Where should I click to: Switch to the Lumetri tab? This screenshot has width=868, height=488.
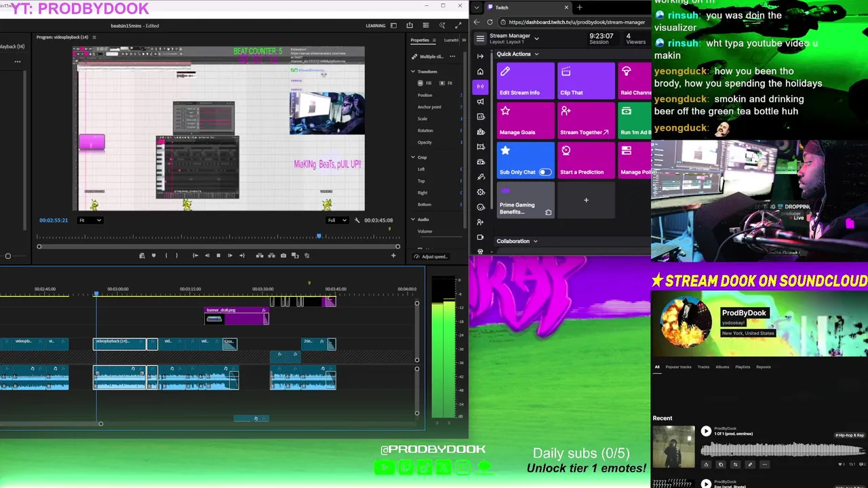(451, 40)
